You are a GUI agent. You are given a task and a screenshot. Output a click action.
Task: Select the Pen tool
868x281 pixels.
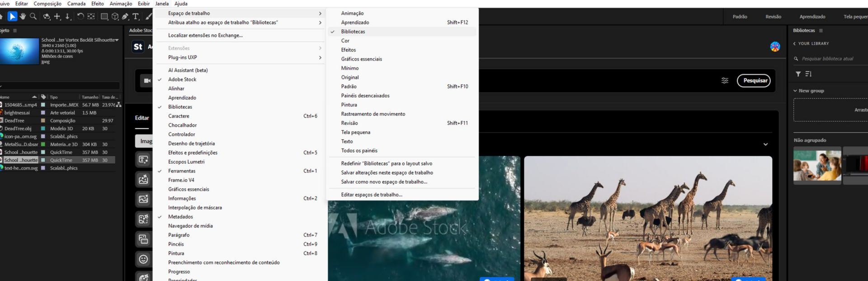[x=125, y=16]
